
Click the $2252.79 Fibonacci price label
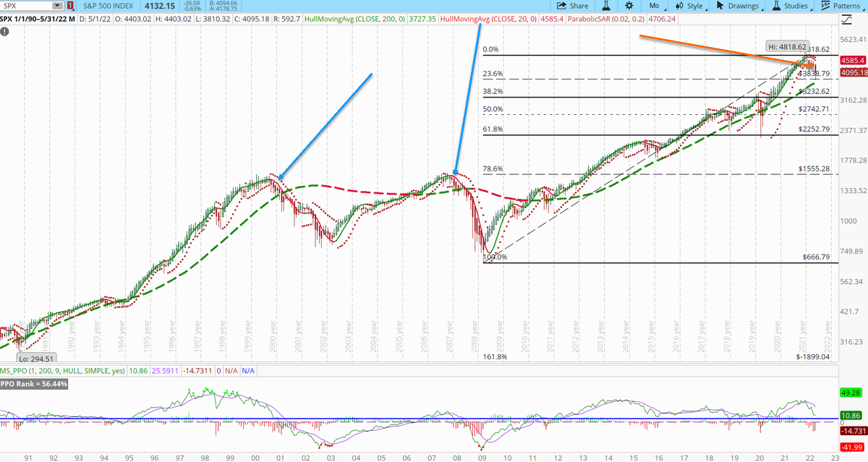pos(812,129)
